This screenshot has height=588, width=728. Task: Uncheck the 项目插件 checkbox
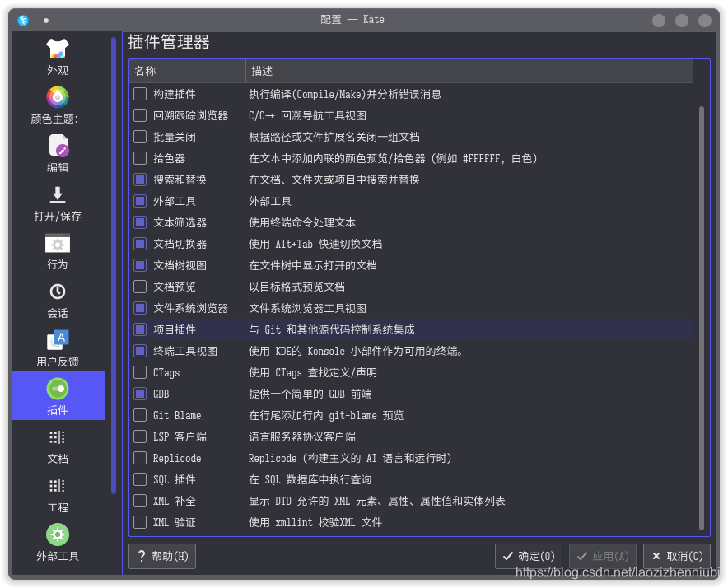(140, 329)
